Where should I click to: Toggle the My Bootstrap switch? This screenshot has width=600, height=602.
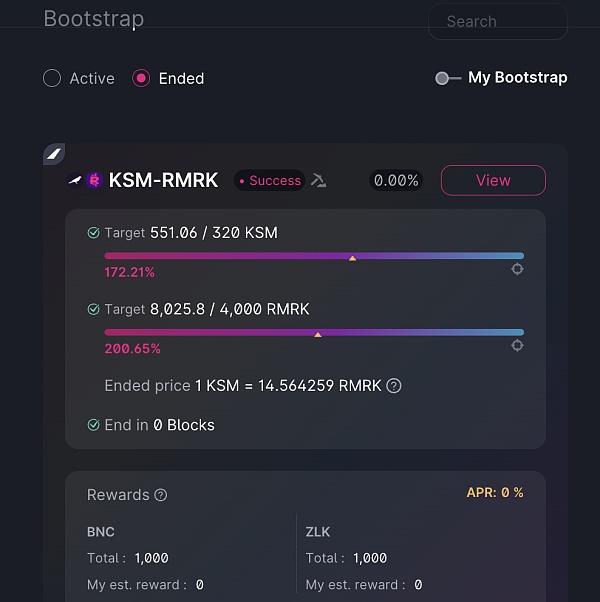click(x=448, y=78)
